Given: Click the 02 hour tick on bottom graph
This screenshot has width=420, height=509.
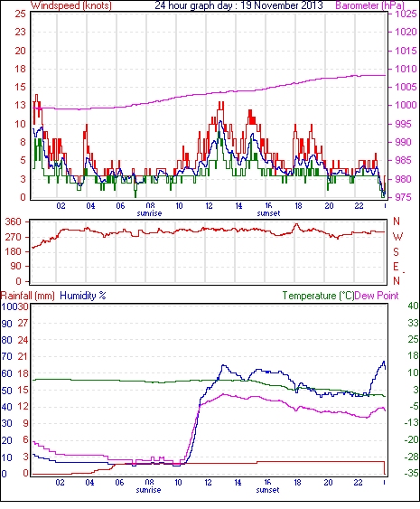Looking at the screenshot, I should tap(61, 482).
